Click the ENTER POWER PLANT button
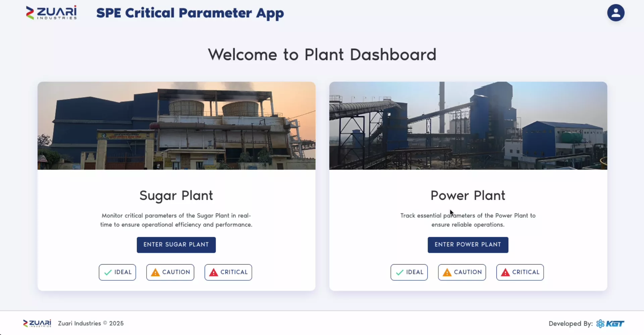 tap(468, 245)
